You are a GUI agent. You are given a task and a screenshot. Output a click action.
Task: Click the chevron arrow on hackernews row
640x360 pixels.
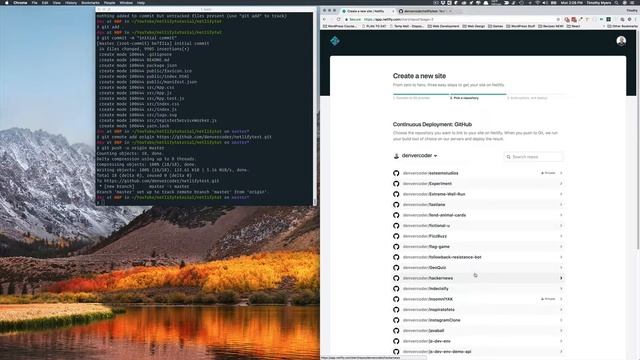click(561, 278)
